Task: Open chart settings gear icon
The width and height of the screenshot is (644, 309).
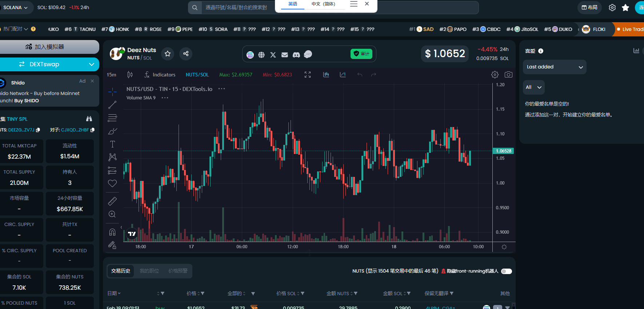Action: coord(495,75)
